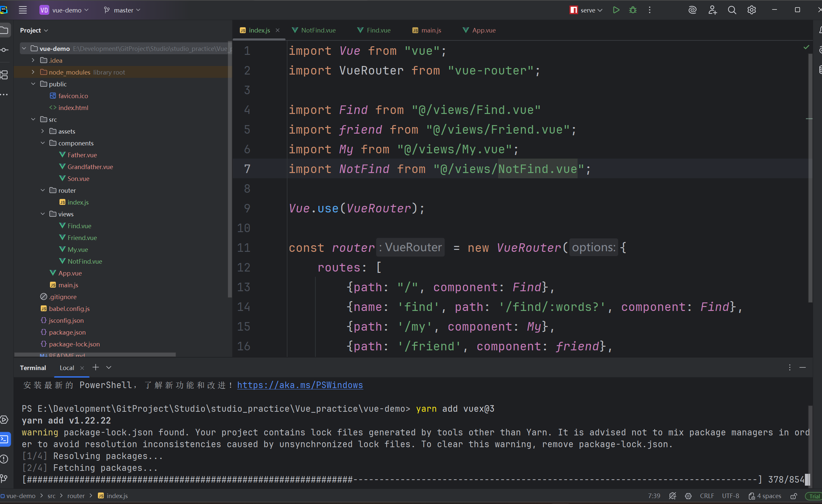Viewport: 822px width, 504px height.
Task: Toggle the Terminal tool window button
Action: (5, 439)
